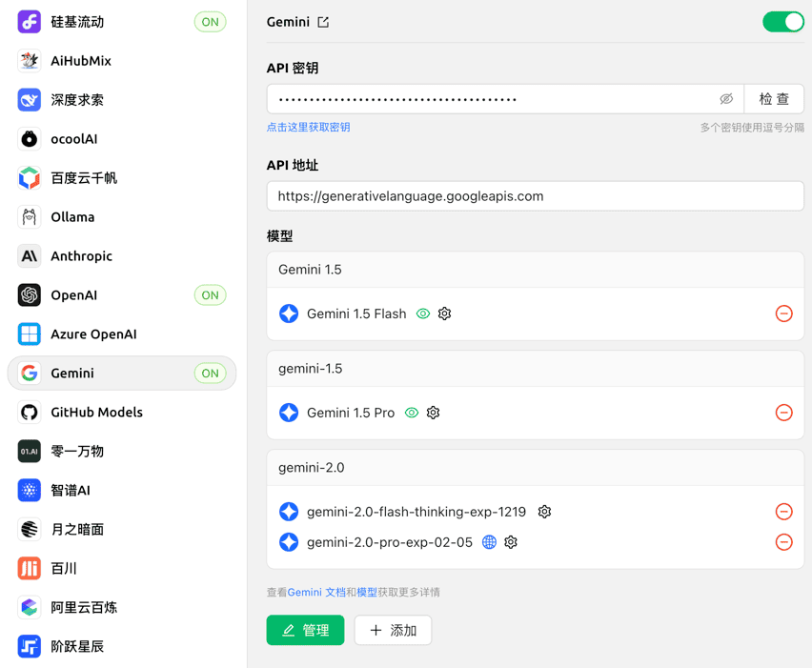Image resolution: width=812 pixels, height=668 pixels.
Task: Select Gemini provider in sidebar
Action: click(x=122, y=374)
